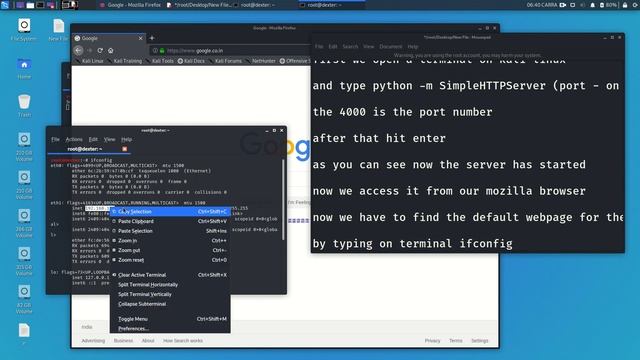This screenshot has width=640, height=360.
Task: Click the Kali Forums bookmark
Action: point(225,61)
